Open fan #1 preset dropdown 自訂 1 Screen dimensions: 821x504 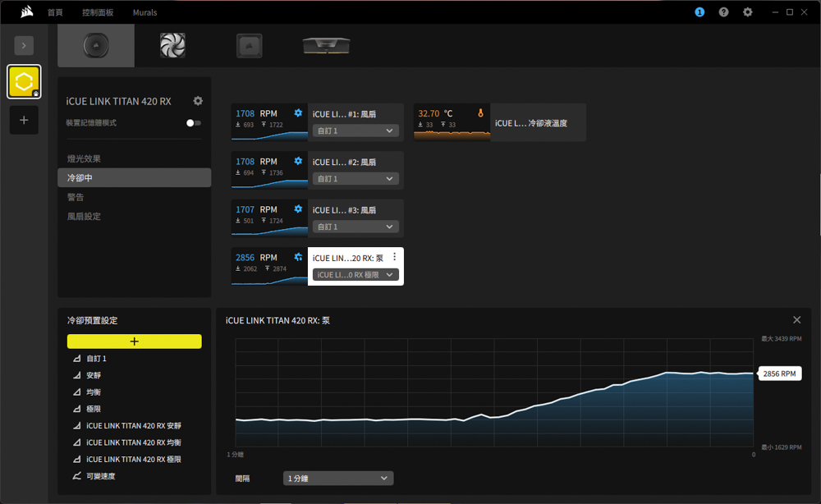355,131
